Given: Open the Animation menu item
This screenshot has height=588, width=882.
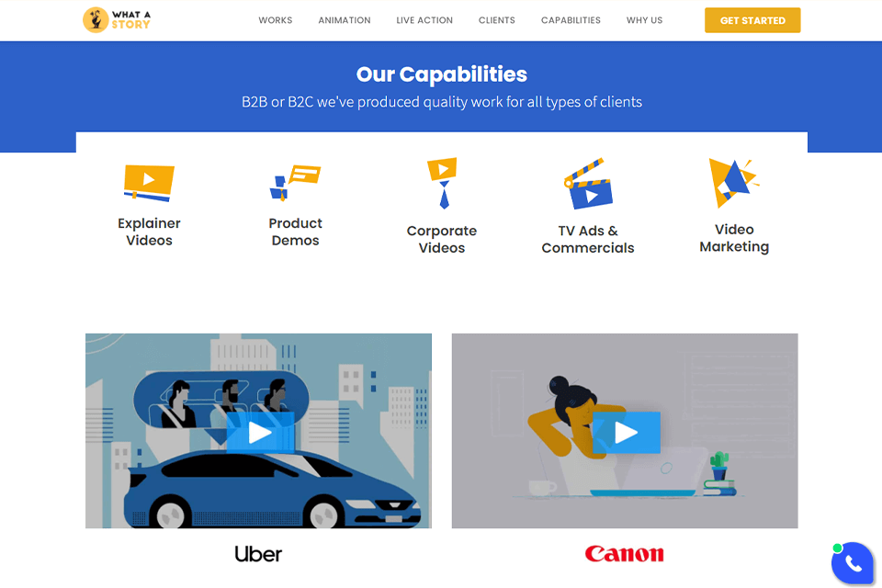Looking at the screenshot, I should click(x=345, y=20).
